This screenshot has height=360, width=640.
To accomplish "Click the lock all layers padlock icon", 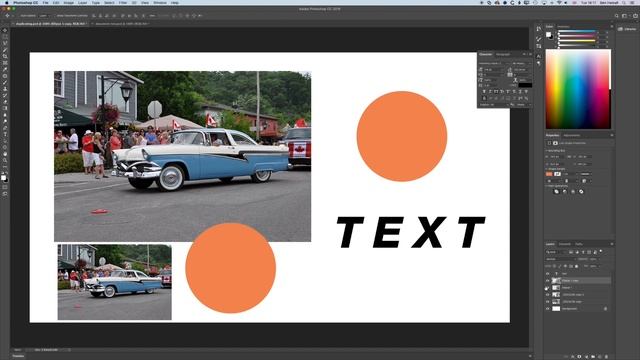I will pyautogui.click(x=576, y=266).
